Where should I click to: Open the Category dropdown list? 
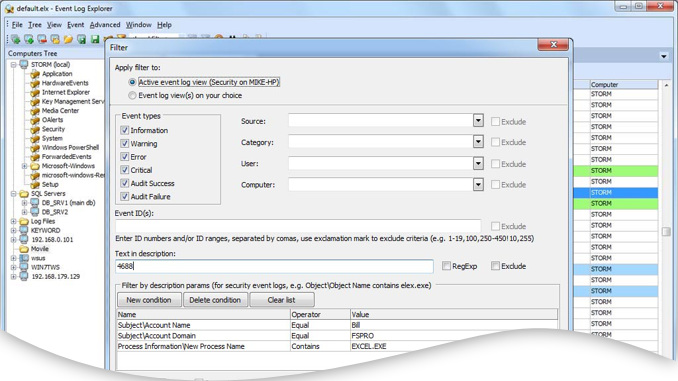tap(478, 141)
